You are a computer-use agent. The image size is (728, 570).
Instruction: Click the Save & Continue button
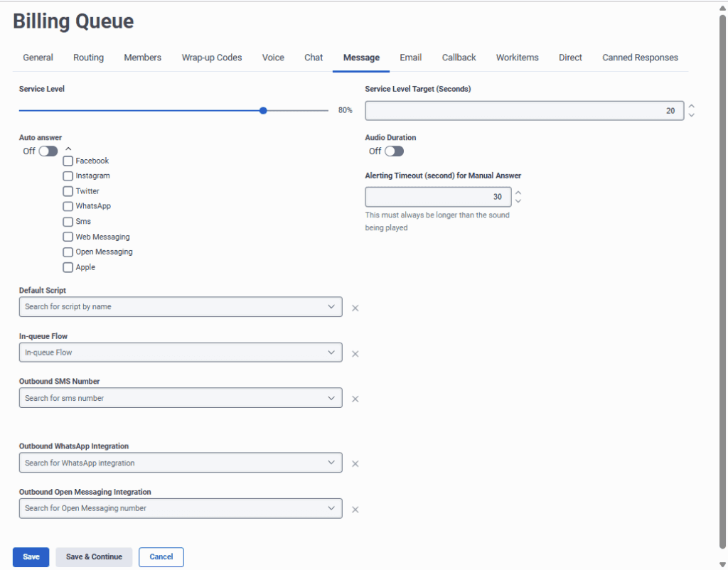(x=93, y=557)
